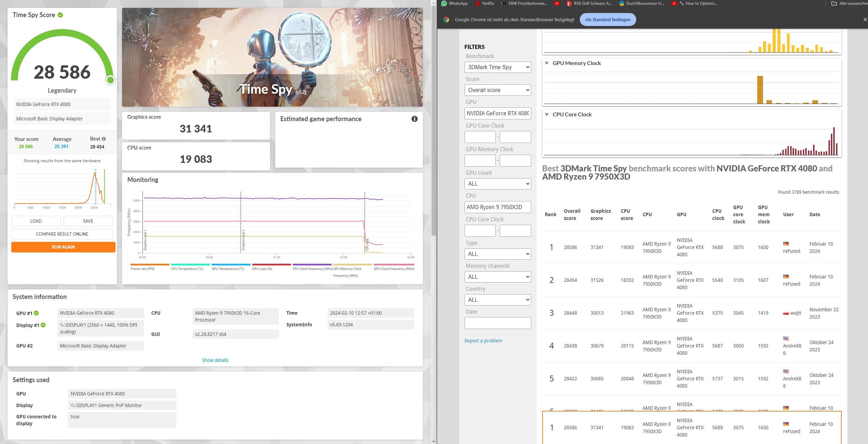868x444 pixels.
Task: Open the Overall score dropdown
Action: (497, 90)
